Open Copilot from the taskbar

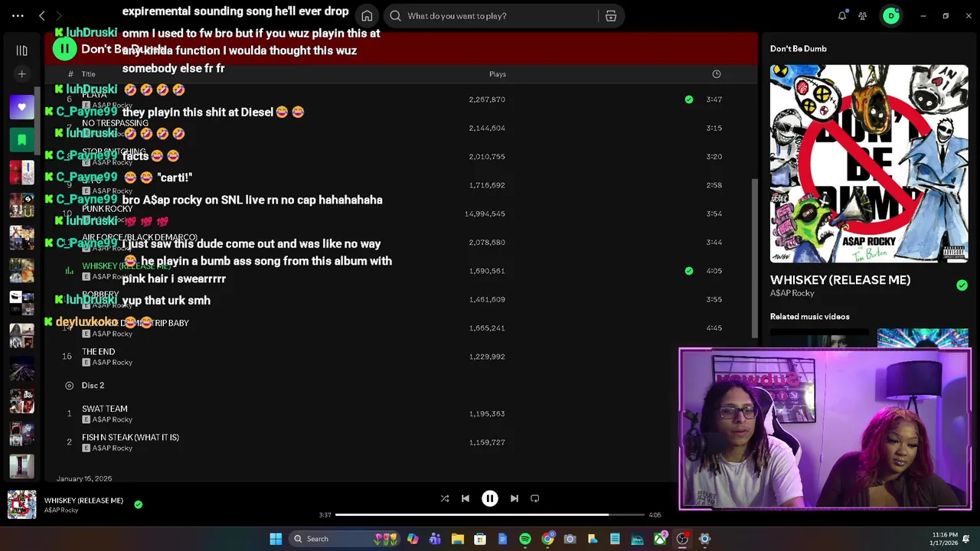[x=413, y=539]
